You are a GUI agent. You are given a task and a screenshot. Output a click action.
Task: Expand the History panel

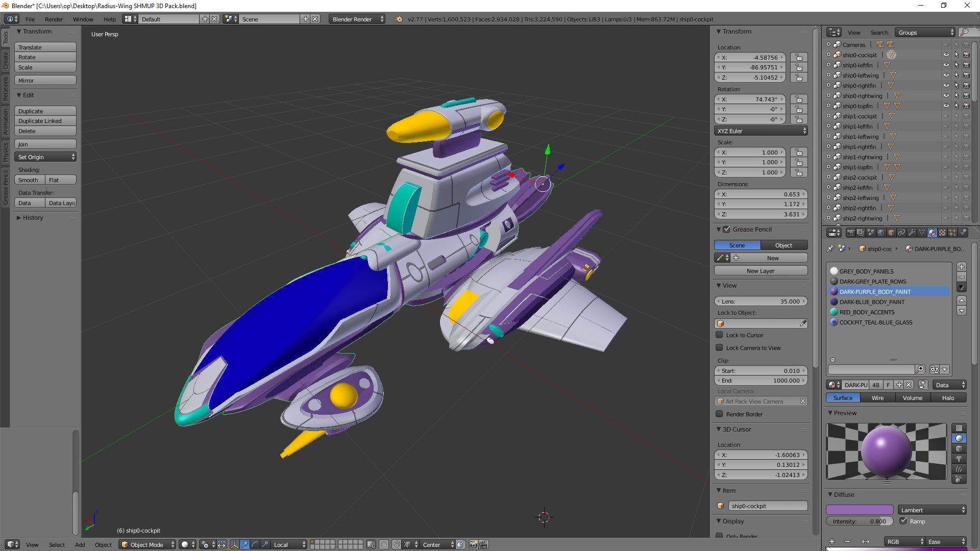coord(32,218)
